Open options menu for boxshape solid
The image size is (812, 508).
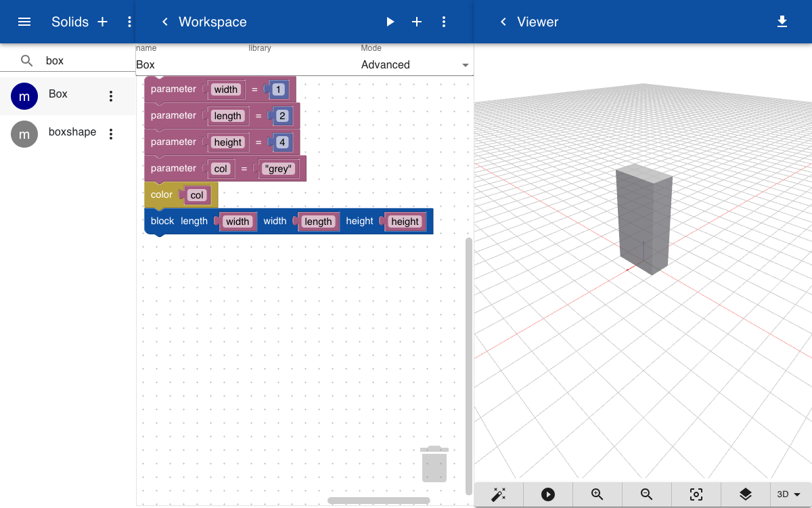click(x=112, y=134)
